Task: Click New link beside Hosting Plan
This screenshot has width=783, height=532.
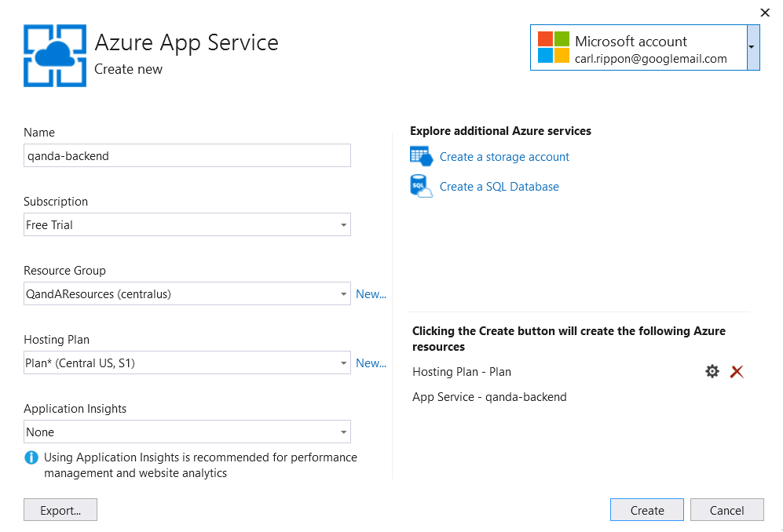Action: (x=371, y=363)
